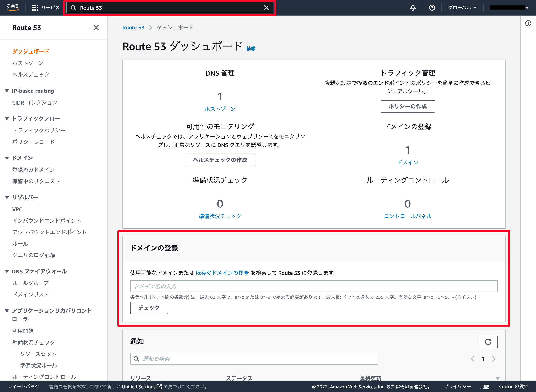Close the Route 53 sidebar with the X
Viewport: 536px width, 392px height.
tap(96, 28)
